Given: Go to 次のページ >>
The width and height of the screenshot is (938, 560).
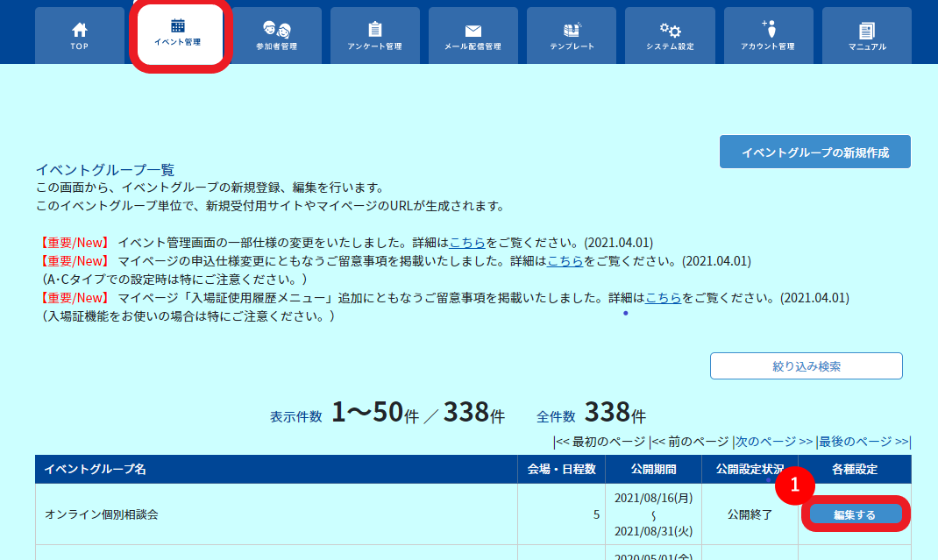Looking at the screenshot, I should [773, 442].
